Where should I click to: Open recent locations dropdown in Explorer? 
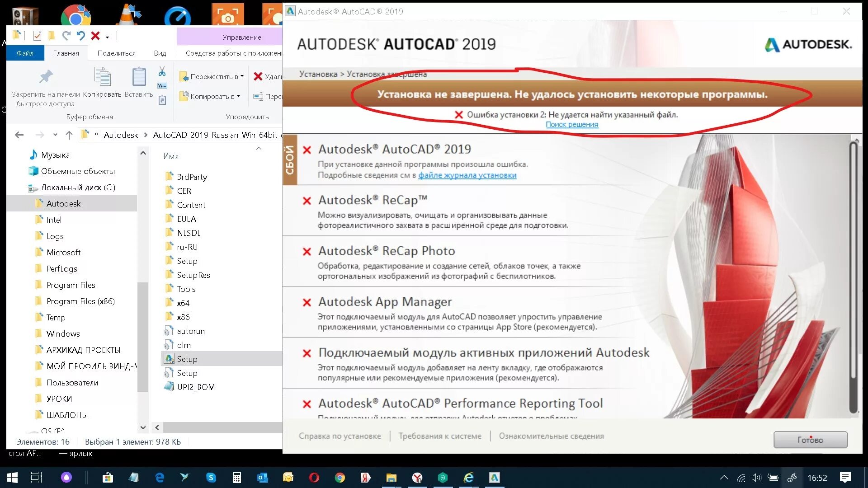tap(55, 135)
